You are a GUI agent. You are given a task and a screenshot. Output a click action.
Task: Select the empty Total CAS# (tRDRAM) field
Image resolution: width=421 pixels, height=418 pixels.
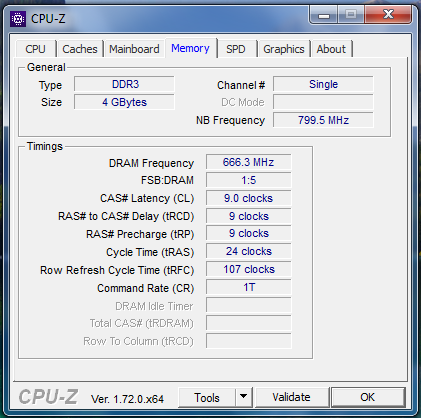[249, 323]
